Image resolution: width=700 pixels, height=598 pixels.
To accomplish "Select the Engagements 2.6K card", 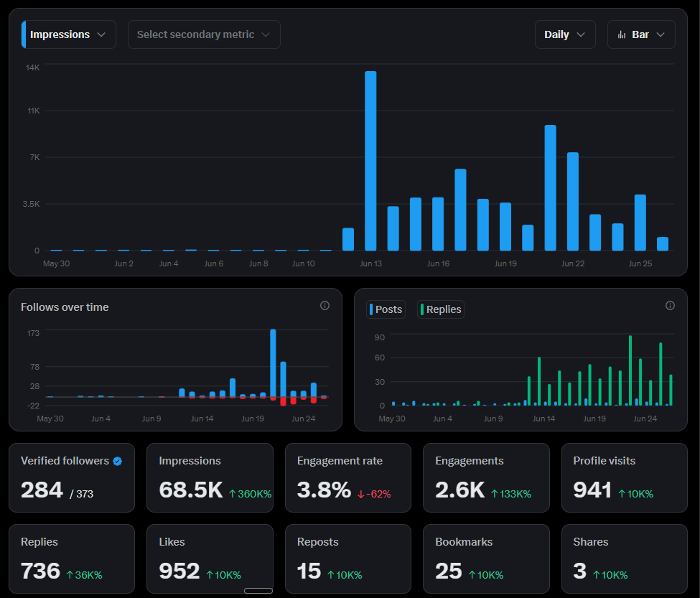I will [x=486, y=477].
